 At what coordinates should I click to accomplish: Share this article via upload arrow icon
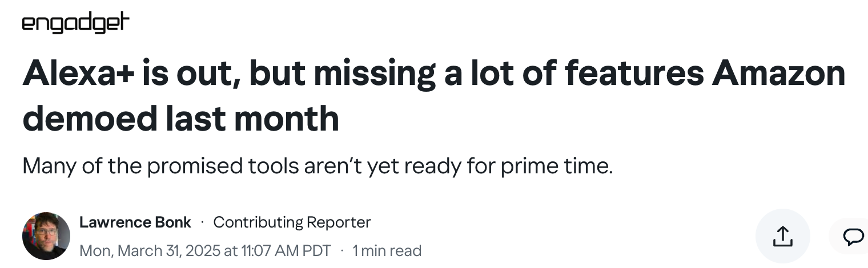coord(782,236)
